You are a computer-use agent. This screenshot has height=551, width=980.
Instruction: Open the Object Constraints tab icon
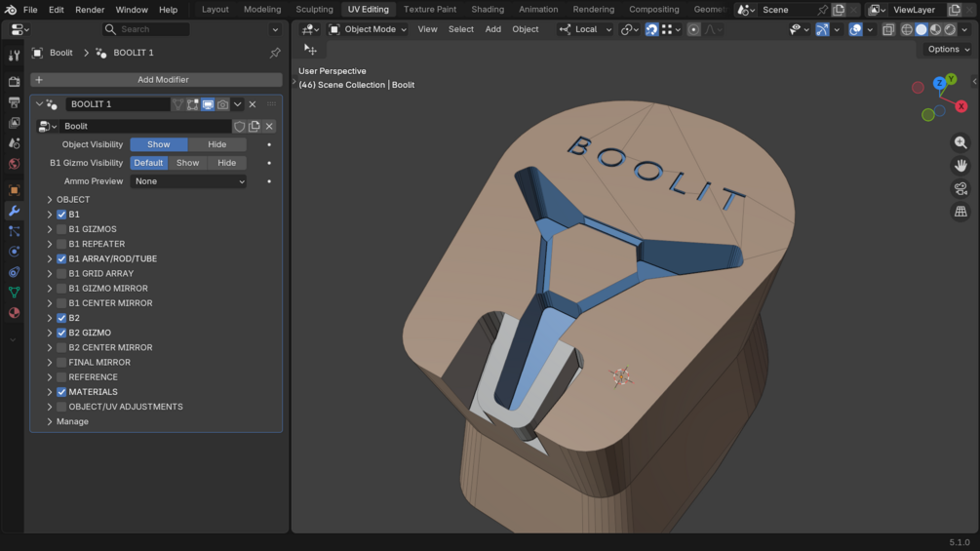coord(14,272)
